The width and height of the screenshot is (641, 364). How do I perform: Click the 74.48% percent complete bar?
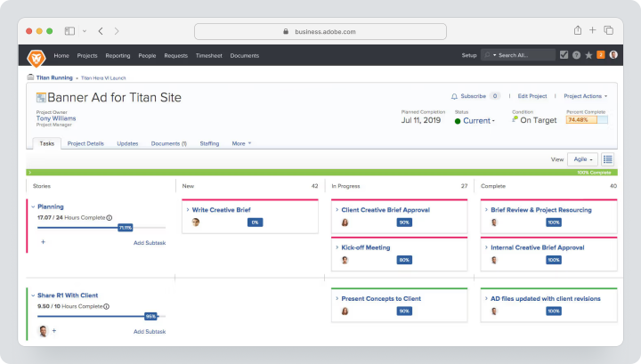(x=587, y=119)
